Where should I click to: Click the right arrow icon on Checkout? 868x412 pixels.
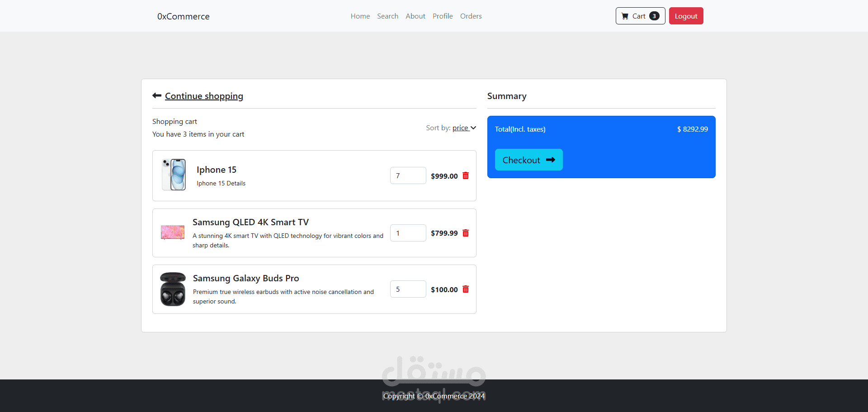[551, 160]
